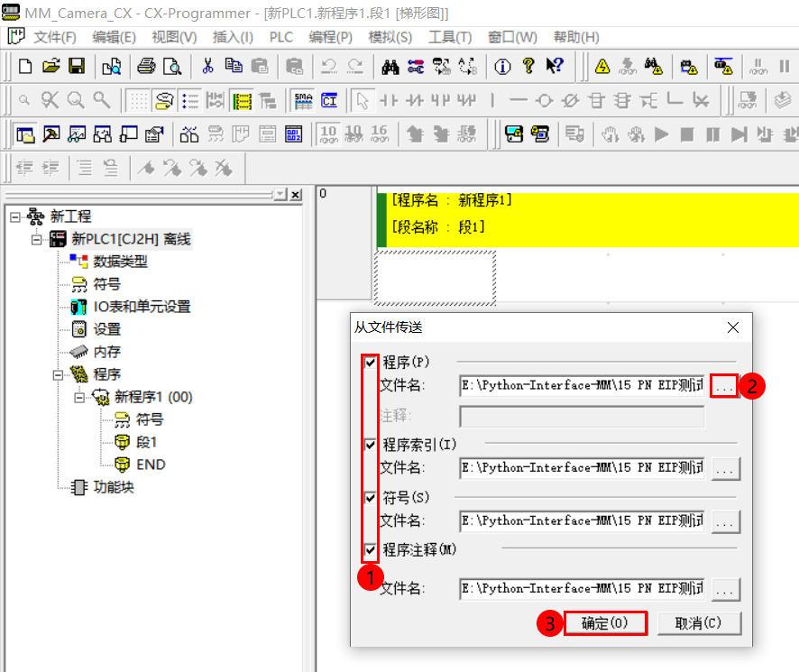Open the 工具(T) menu

451,37
